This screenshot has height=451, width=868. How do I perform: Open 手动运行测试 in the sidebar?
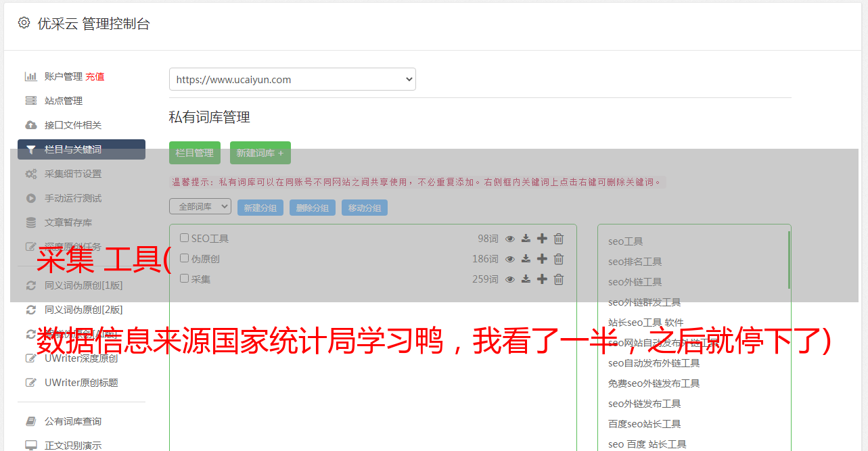(73, 198)
